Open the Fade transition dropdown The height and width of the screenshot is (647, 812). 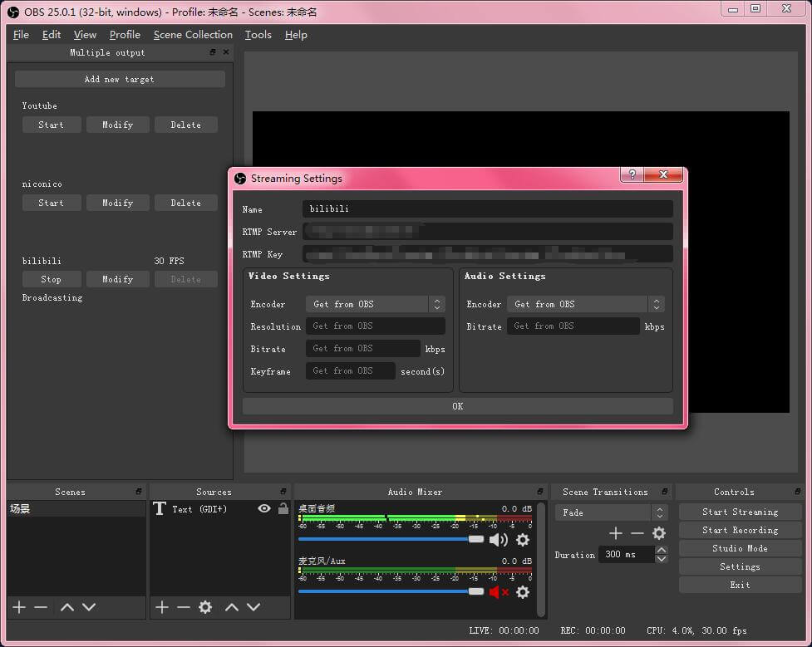(x=659, y=512)
